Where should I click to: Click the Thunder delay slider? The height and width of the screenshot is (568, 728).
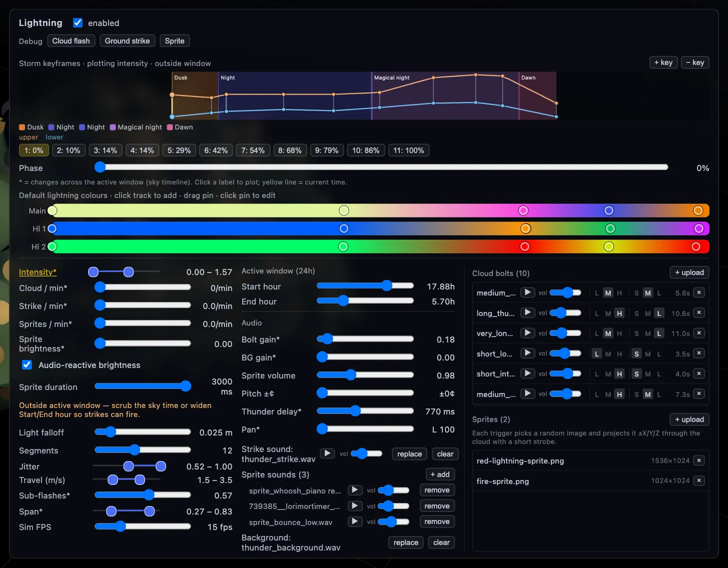point(365,411)
